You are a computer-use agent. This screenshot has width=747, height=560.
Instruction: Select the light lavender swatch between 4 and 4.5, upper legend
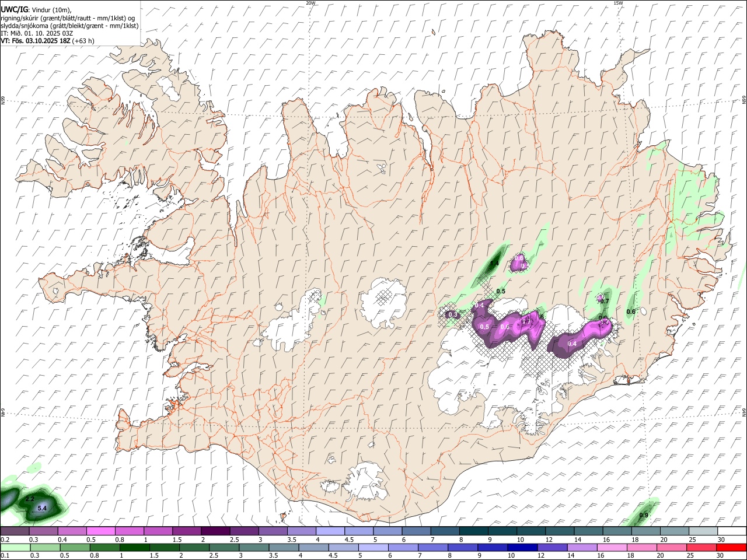pyautogui.click(x=330, y=531)
